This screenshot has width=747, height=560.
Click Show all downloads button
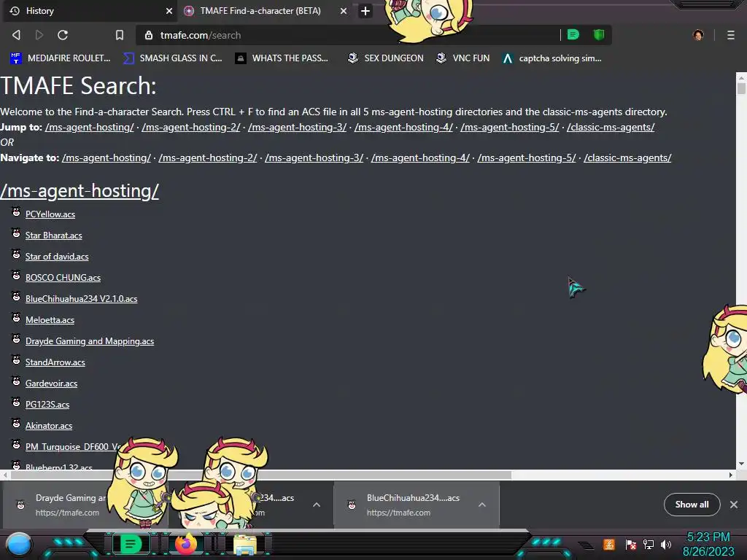click(x=692, y=505)
